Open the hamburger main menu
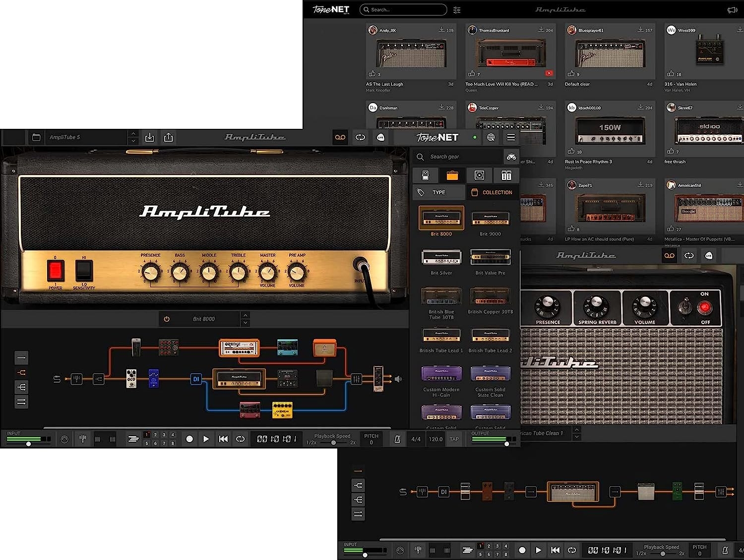744x560 pixels. coord(511,137)
